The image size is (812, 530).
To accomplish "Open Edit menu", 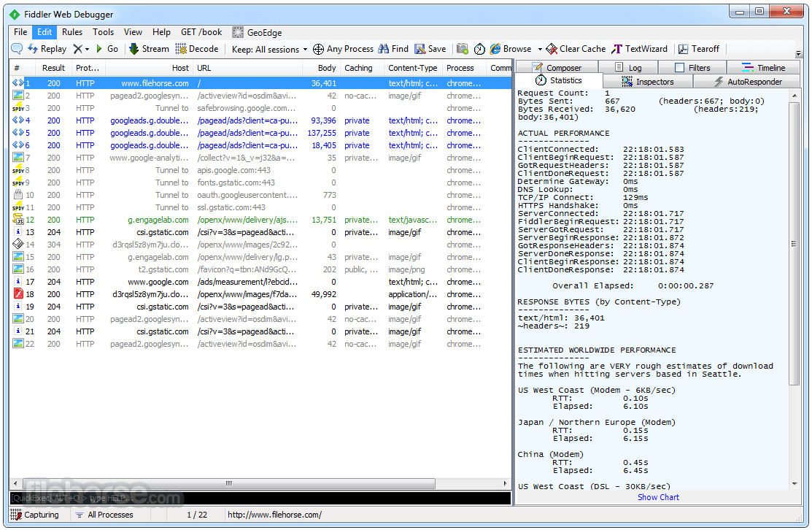I will [45, 32].
